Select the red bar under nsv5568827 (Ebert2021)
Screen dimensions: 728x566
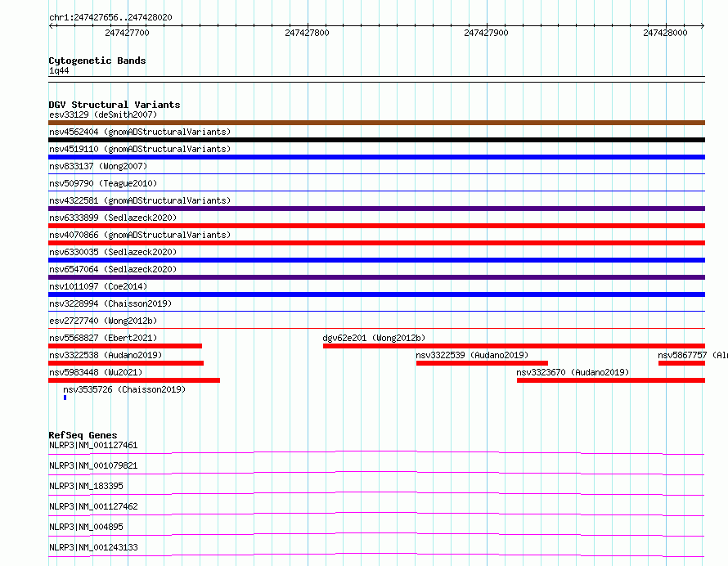click(124, 346)
